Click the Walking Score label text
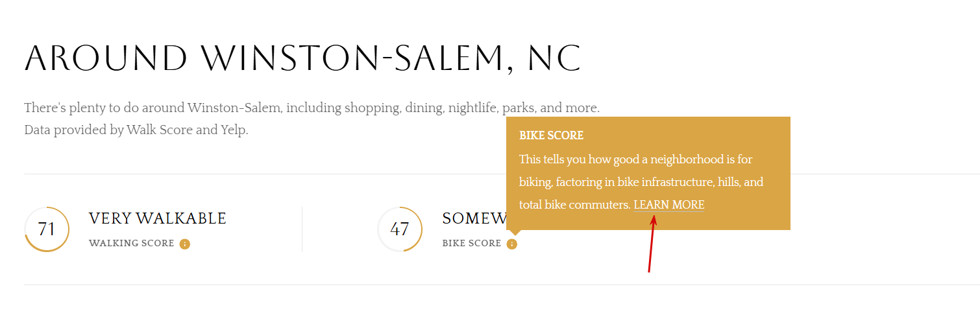Viewport: 980px width, 313px height. coord(132,244)
